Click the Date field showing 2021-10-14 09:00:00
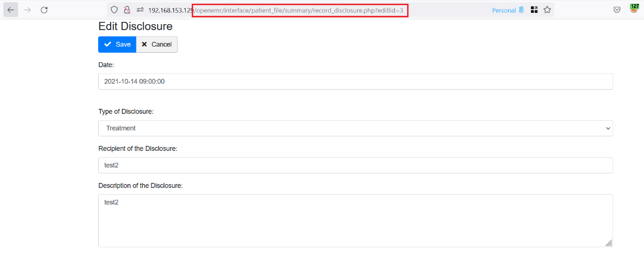644x266 pixels. click(356, 81)
